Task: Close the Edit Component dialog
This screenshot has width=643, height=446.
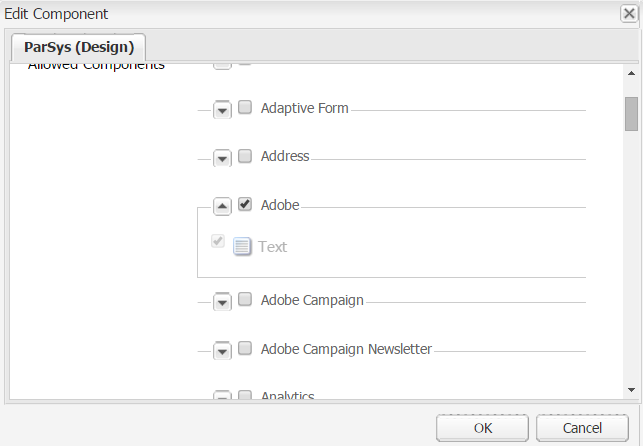Action: pyautogui.click(x=626, y=14)
